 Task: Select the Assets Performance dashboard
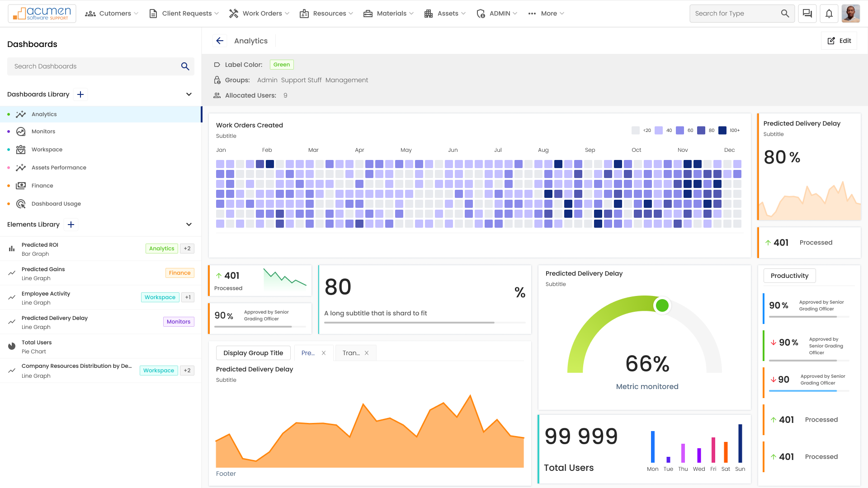point(101,168)
